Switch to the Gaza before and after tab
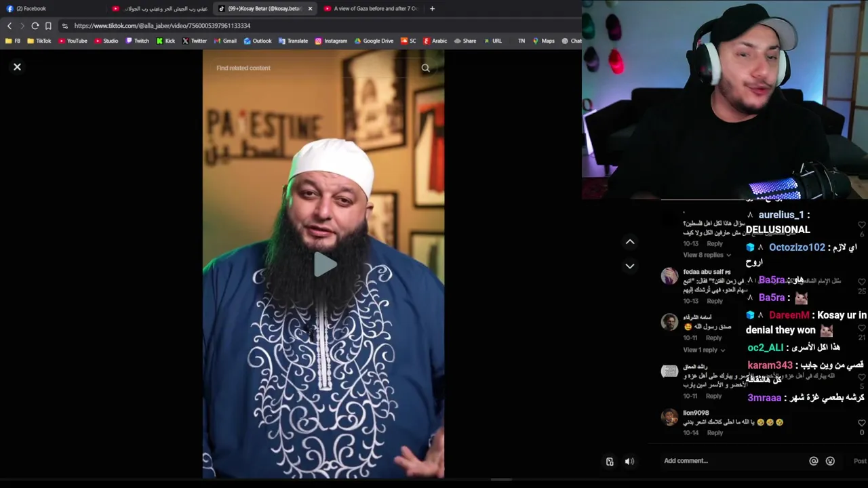This screenshot has width=868, height=488. click(372, 9)
